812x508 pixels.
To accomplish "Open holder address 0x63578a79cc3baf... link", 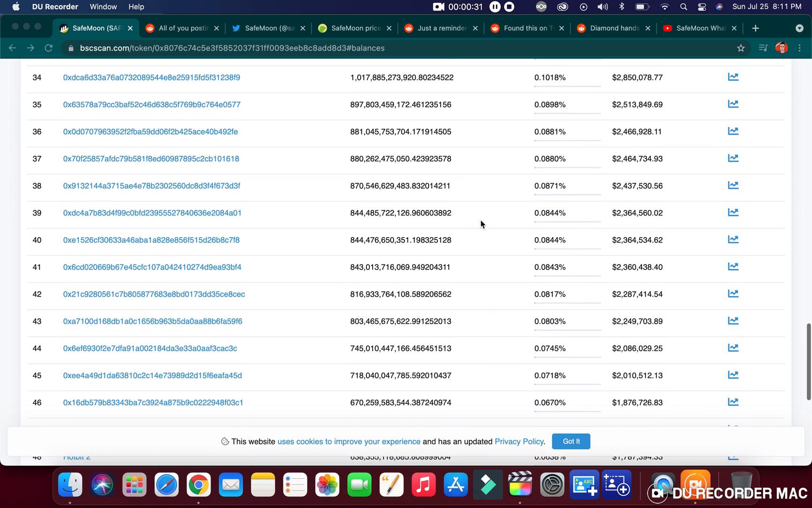I will [152, 104].
